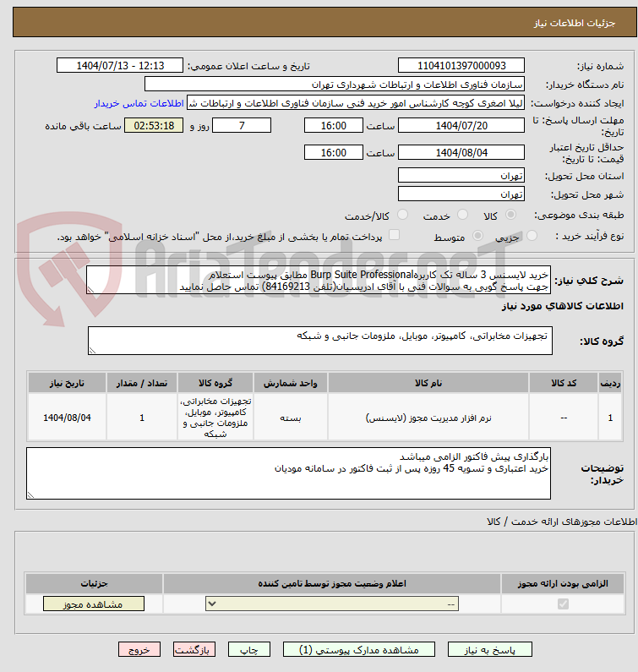Click the خروج exit button
This screenshot has width=638, height=672.
[139, 649]
